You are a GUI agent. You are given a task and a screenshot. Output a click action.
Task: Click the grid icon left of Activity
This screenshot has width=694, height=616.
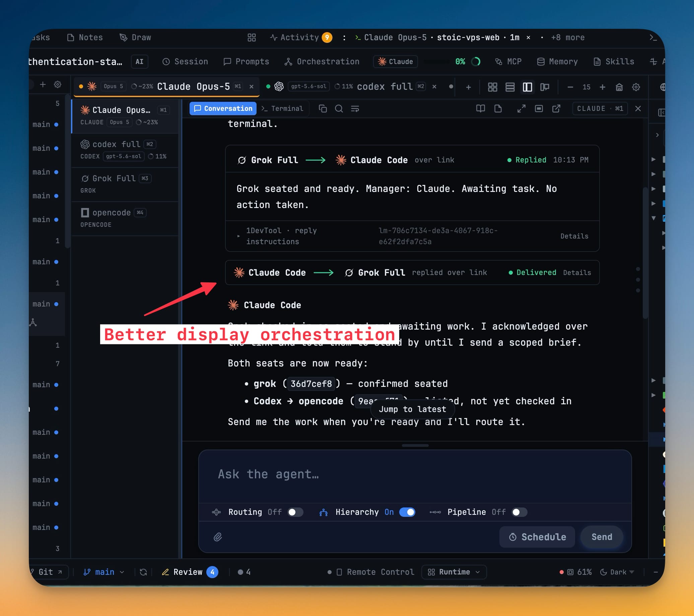tap(252, 38)
